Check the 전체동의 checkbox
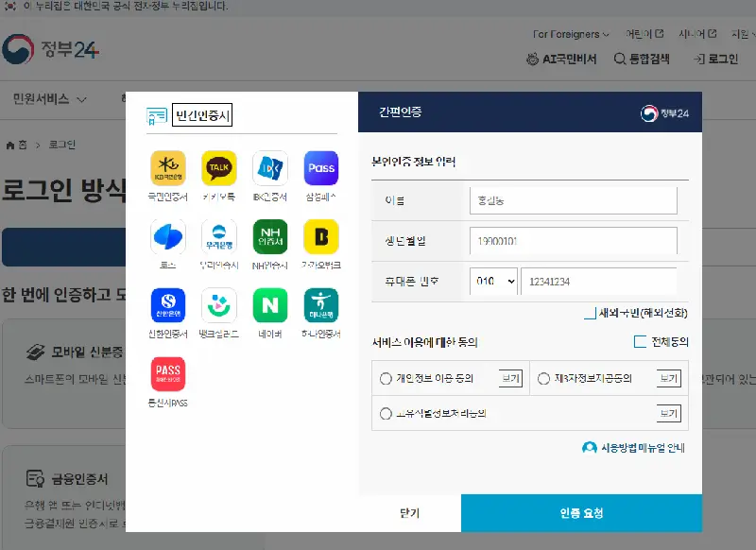The image size is (756, 550). pyautogui.click(x=640, y=342)
